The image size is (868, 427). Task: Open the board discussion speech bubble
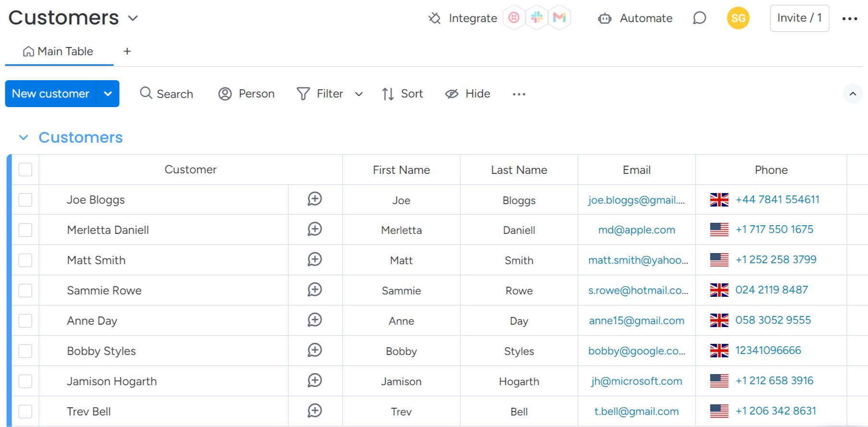(x=699, y=18)
